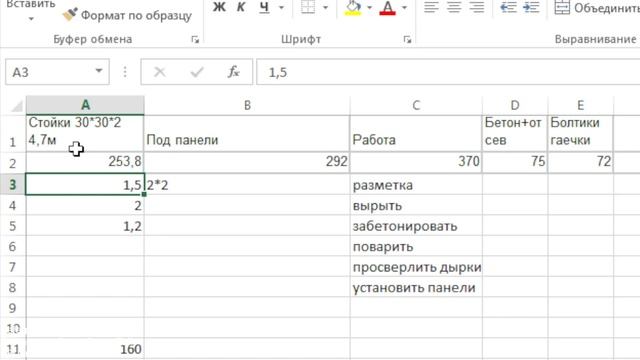Select cell with value 75
640x360 pixels.
point(515,162)
